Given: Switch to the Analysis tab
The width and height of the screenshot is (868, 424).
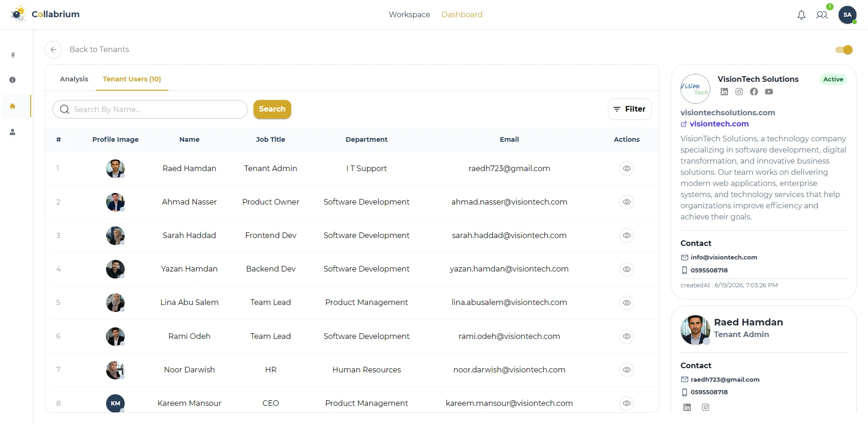Looking at the screenshot, I should click(74, 79).
